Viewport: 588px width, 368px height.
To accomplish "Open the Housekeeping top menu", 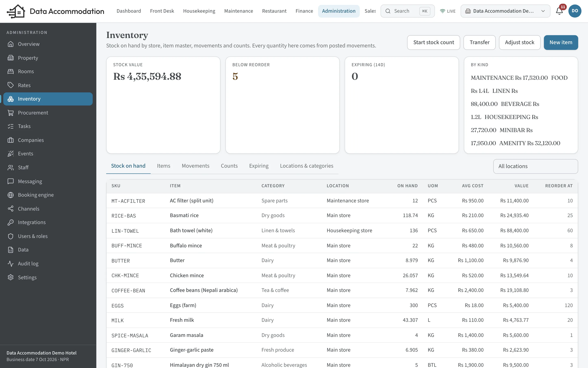I will 199,11.
